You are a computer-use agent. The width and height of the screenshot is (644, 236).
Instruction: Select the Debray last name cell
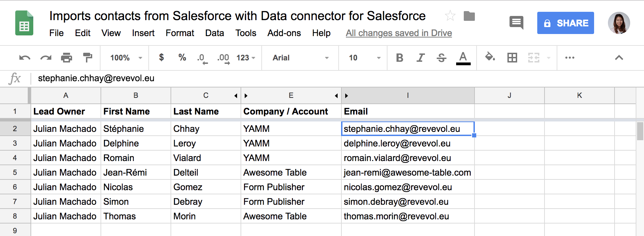[x=206, y=202]
